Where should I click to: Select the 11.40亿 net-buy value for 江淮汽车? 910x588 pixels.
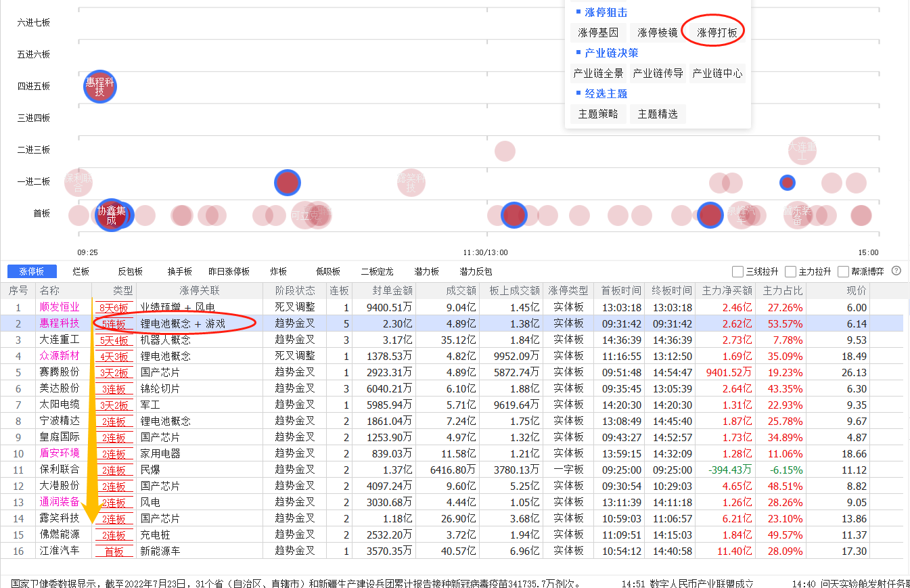pyautogui.click(x=734, y=551)
